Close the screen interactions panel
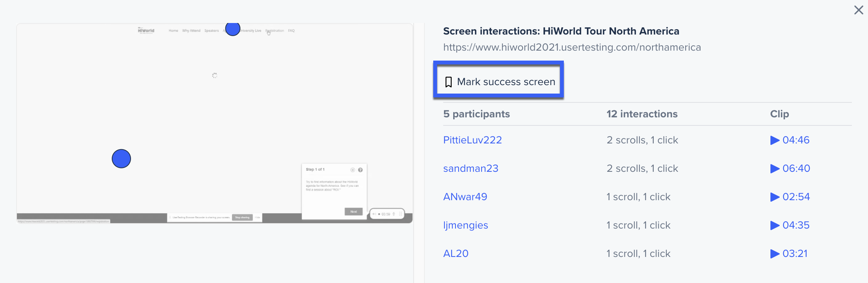This screenshot has width=868, height=283. point(859,10)
